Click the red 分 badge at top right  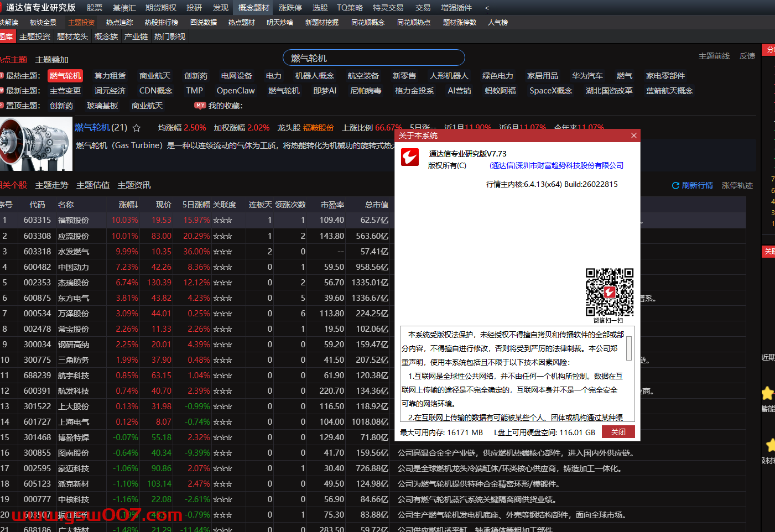[x=770, y=50]
